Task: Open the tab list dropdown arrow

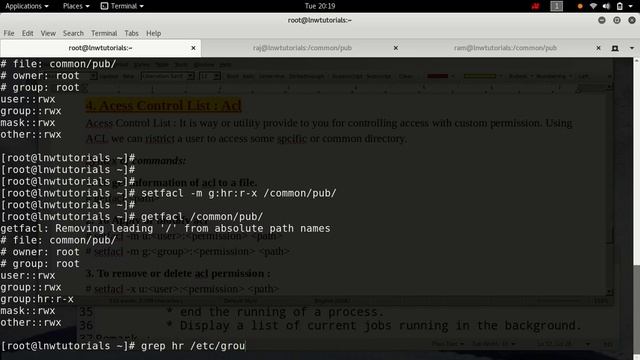Action: click(632, 48)
